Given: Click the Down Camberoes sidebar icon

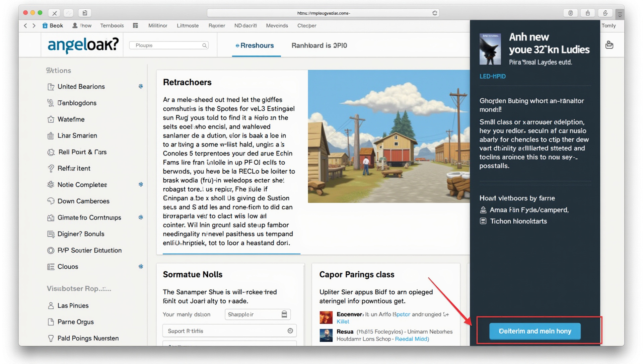Looking at the screenshot, I should pyautogui.click(x=51, y=201).
